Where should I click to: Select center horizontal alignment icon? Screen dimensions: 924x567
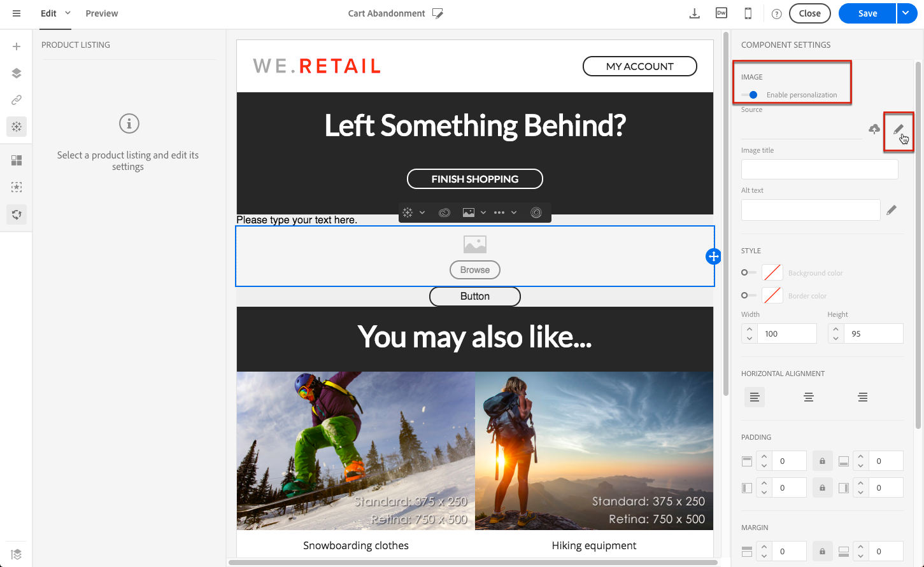[x=809, y=397]
